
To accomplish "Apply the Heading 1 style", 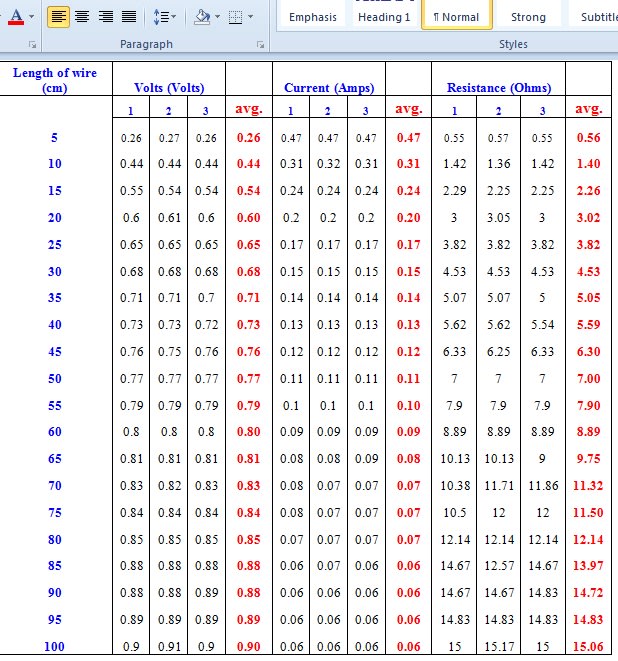I will [384, 17].
